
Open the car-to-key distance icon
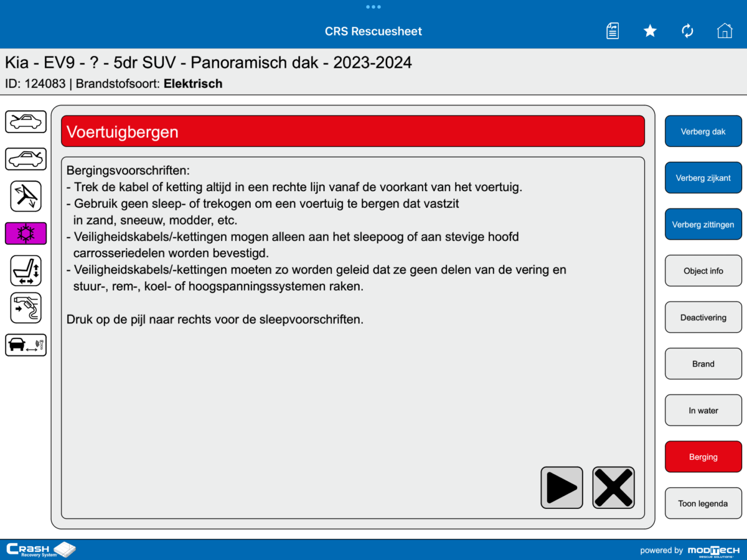coord(26,345)
